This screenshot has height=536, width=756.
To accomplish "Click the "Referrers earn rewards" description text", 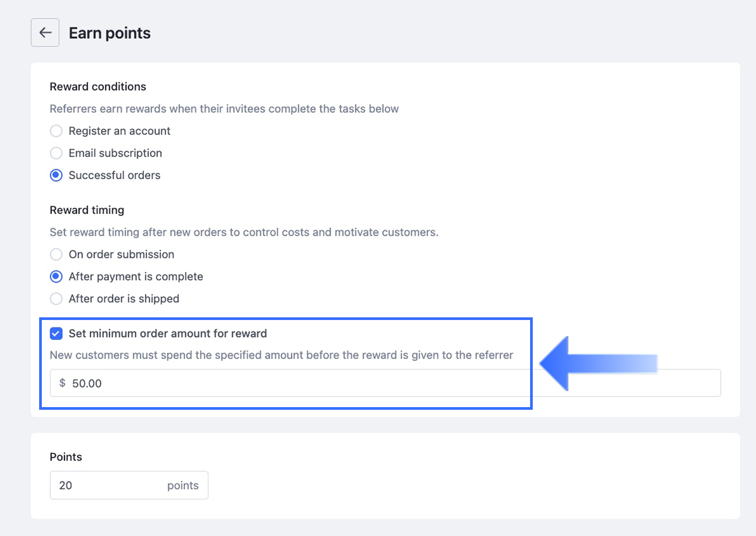I will [224, 109].
